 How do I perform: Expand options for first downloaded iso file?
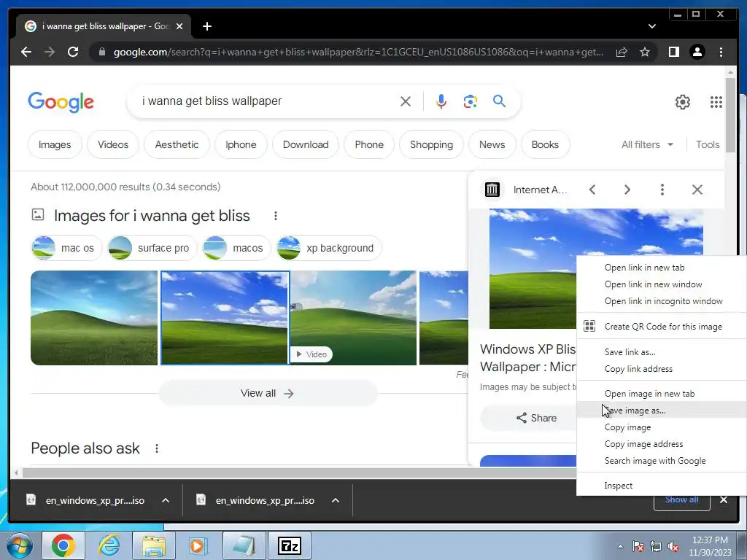point(166,500)
